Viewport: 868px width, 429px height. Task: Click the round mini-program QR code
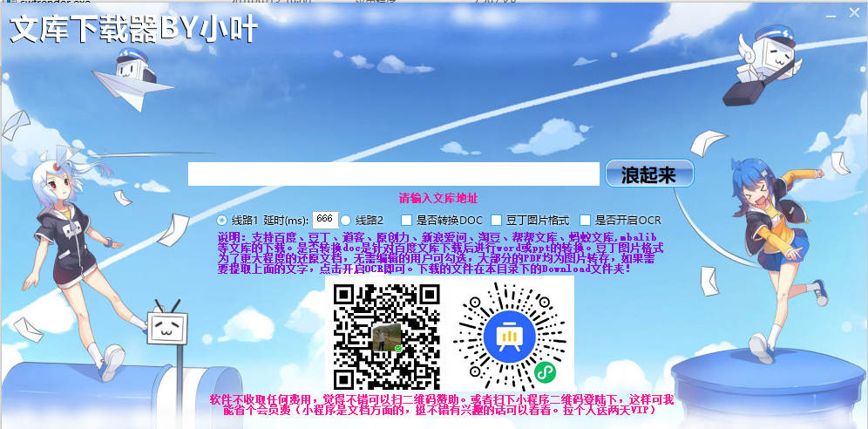509,337
